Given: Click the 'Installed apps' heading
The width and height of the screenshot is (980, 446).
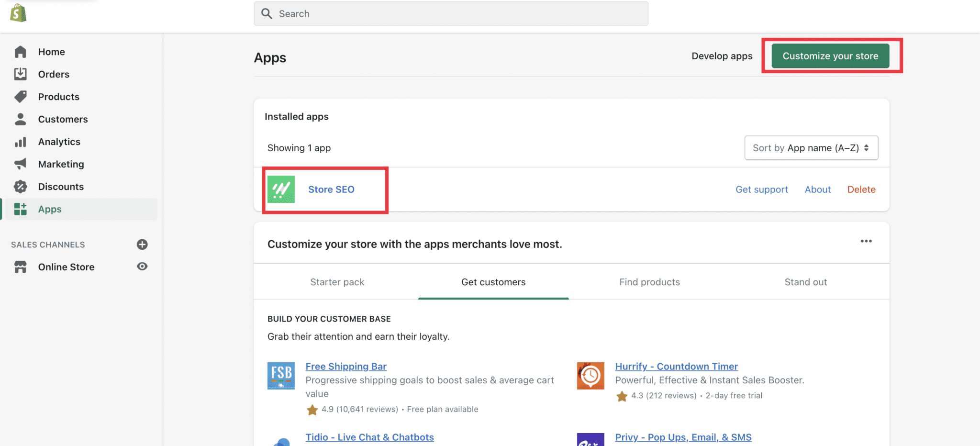Looking at the screenshot, I should tap(297, 116).
